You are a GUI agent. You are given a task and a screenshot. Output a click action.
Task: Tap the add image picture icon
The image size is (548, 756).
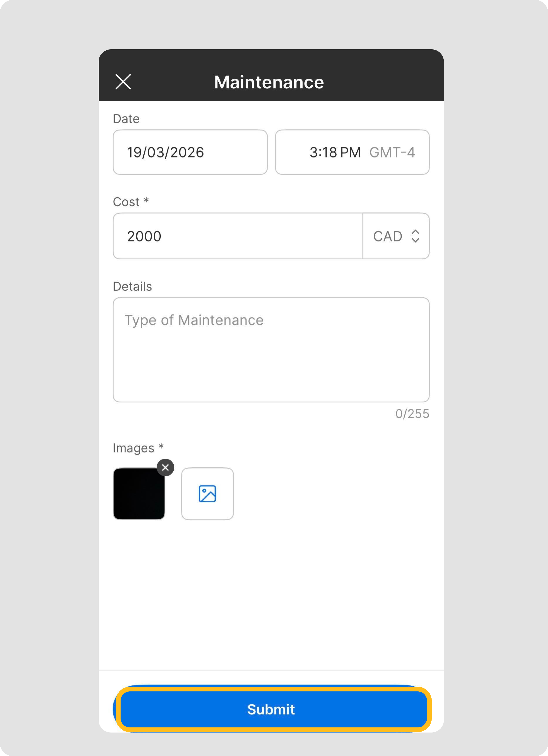[x=207, y=494]
